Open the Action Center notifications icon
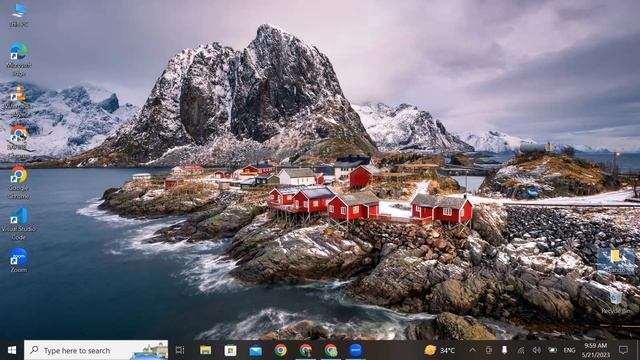Image resolution: width=640 pixels, height=360 pixels. (623, 350)
